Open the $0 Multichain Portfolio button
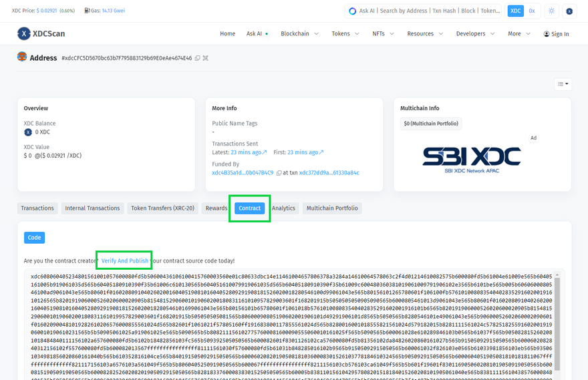Image resolution: width=588 pixels, height=380 pixels. coord(432,124)
